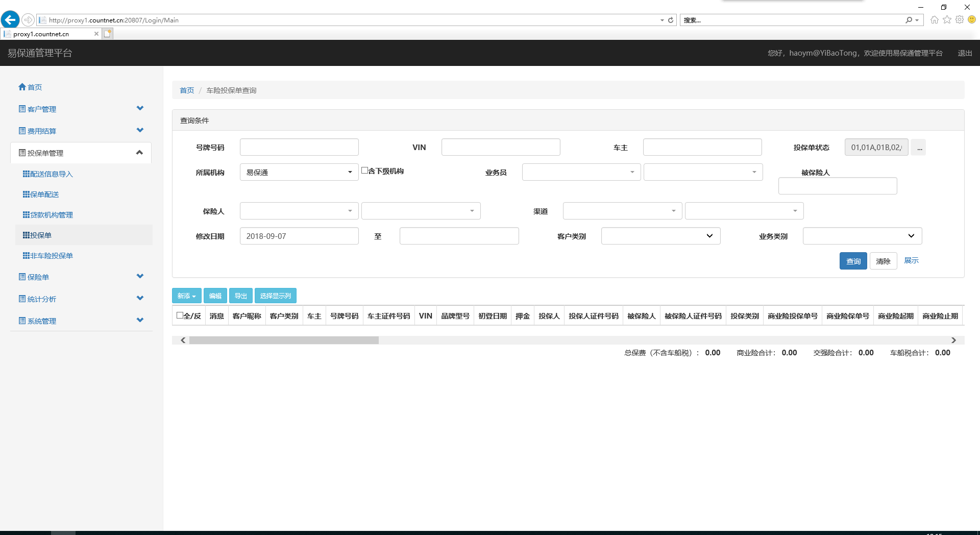The height and width of the screenshot is (535, 980).
Task: Click the smiley feedback icon
Action: click(x=972, y=20)
